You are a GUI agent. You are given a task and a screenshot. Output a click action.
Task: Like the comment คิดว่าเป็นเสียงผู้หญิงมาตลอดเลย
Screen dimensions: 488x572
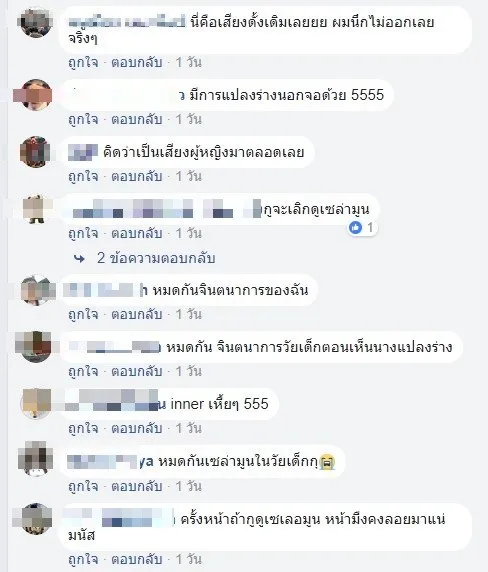tap(83, 176)
